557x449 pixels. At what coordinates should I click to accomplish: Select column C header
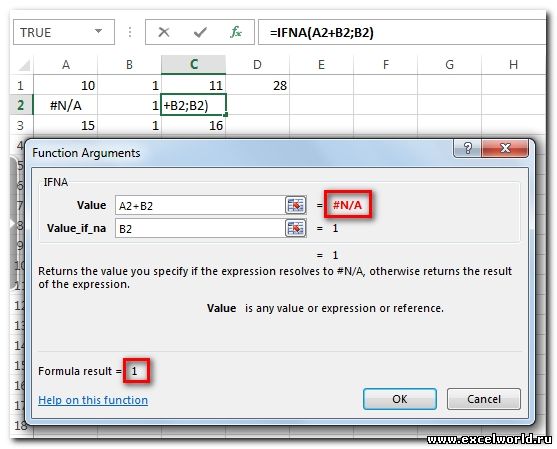point(194,64)
